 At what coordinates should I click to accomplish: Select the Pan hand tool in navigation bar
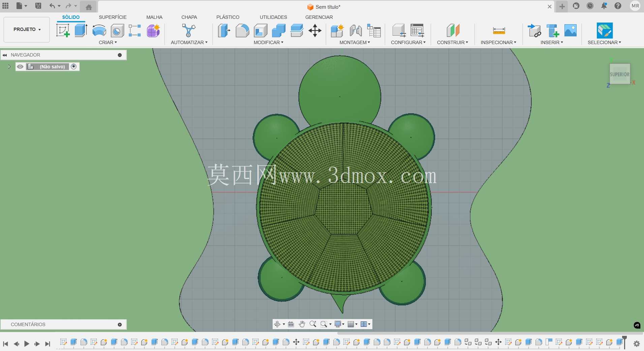[302, 324]
